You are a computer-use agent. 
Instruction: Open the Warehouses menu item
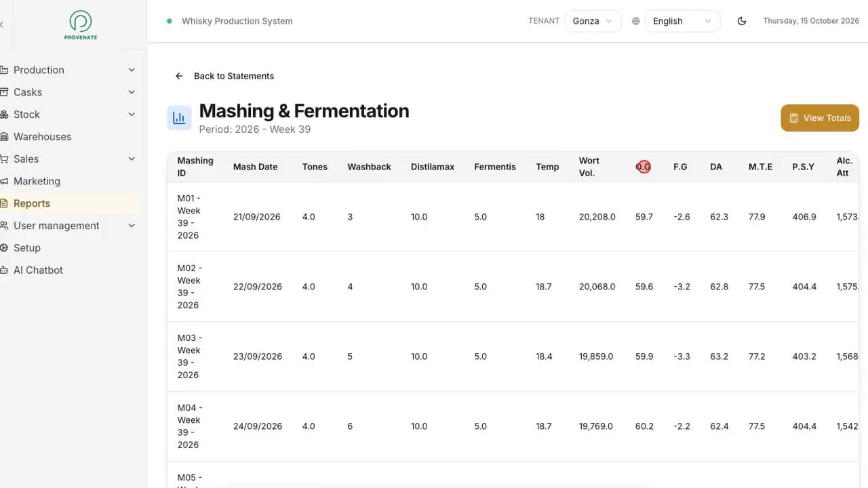[71, 137]
